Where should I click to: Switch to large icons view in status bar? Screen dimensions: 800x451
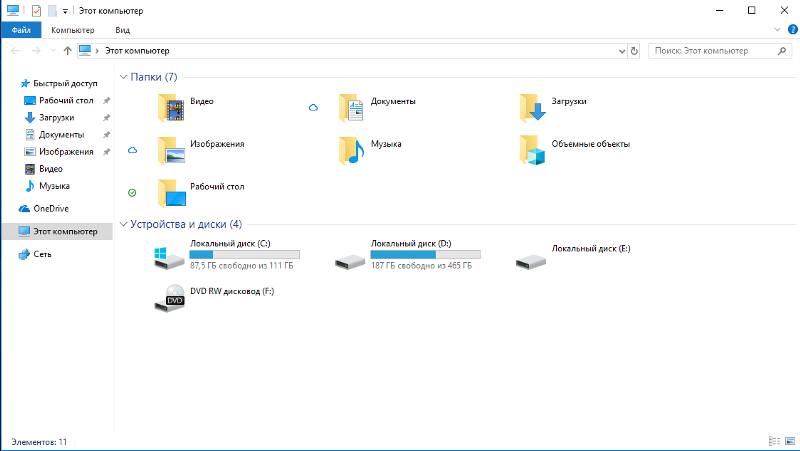tap(790, 441)
